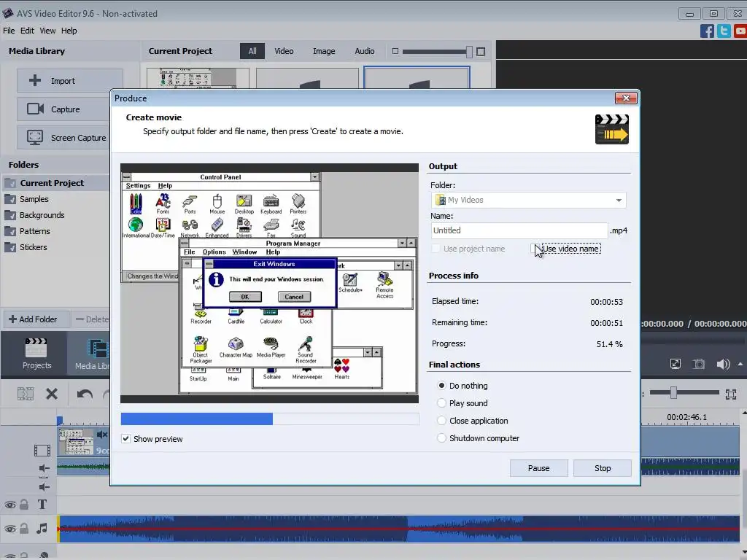This screenshot has height=560, width=747.
Task: Click the snapshot camera icon under preview
Action: (698, 365)
